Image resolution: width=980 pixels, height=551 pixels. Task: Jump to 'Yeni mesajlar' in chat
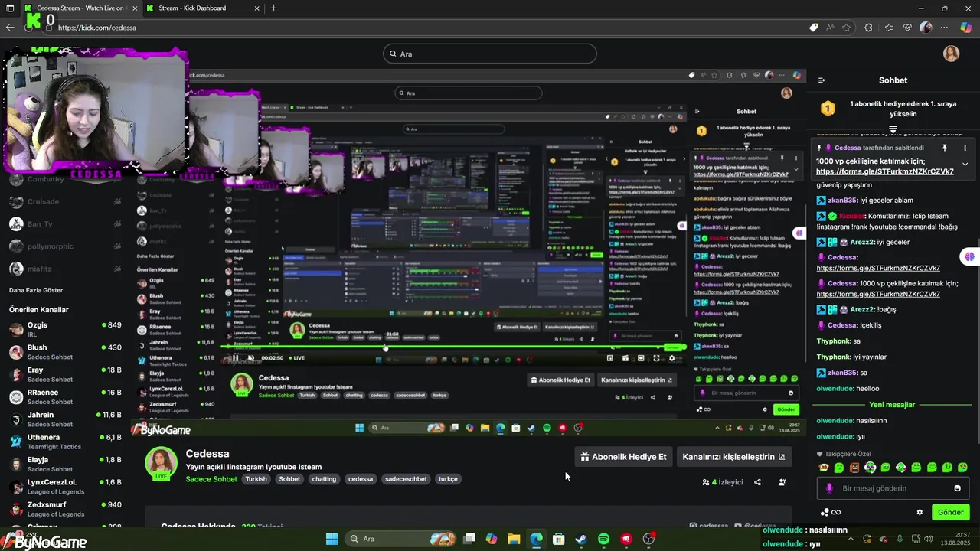point(892,405)
